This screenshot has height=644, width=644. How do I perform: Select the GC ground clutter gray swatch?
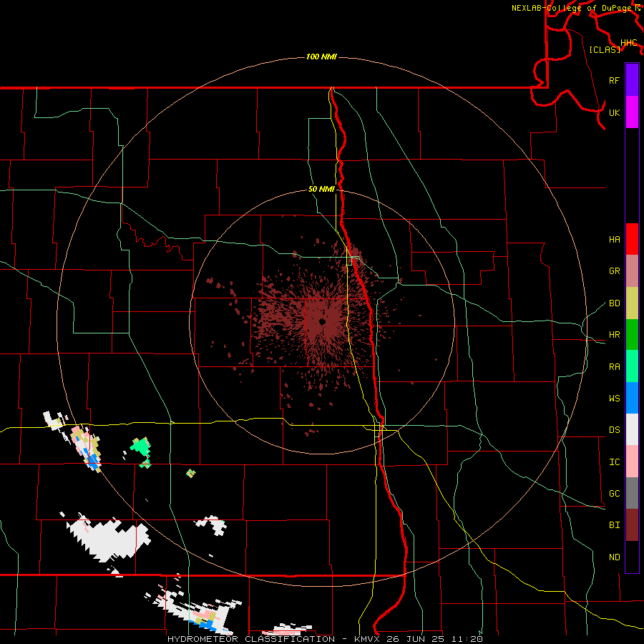[x=632, y=493]
